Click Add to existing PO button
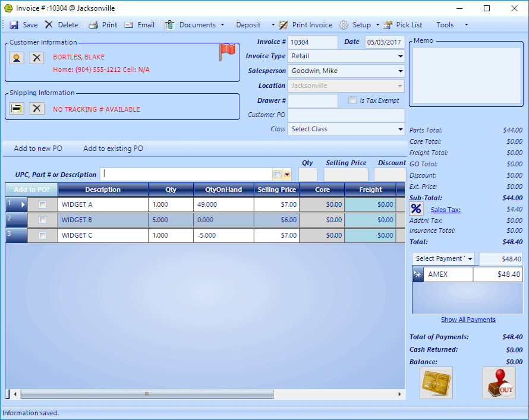Screen dimensions: 529x420 pos(113,149)
